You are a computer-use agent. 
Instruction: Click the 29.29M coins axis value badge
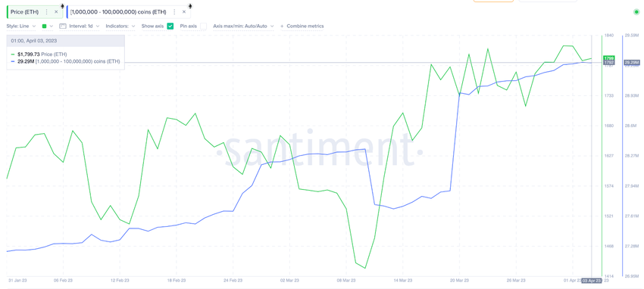click(x=632, y=62)
